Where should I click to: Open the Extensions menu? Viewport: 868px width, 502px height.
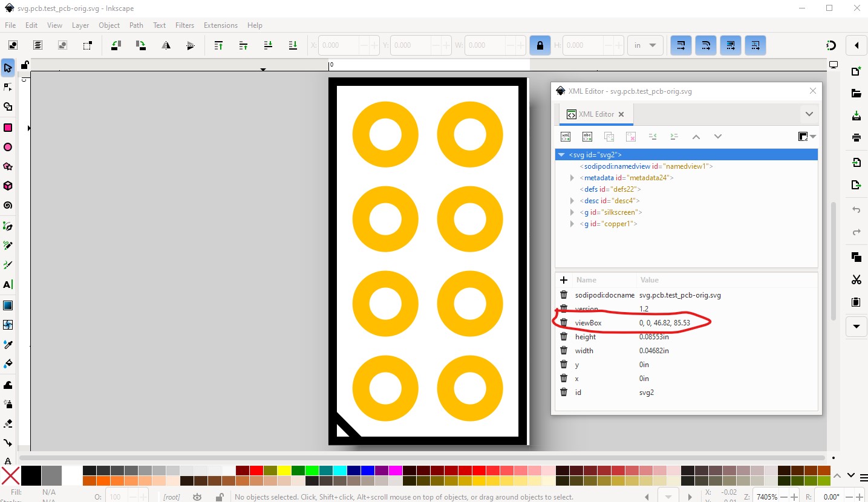[x=220, y=25]
